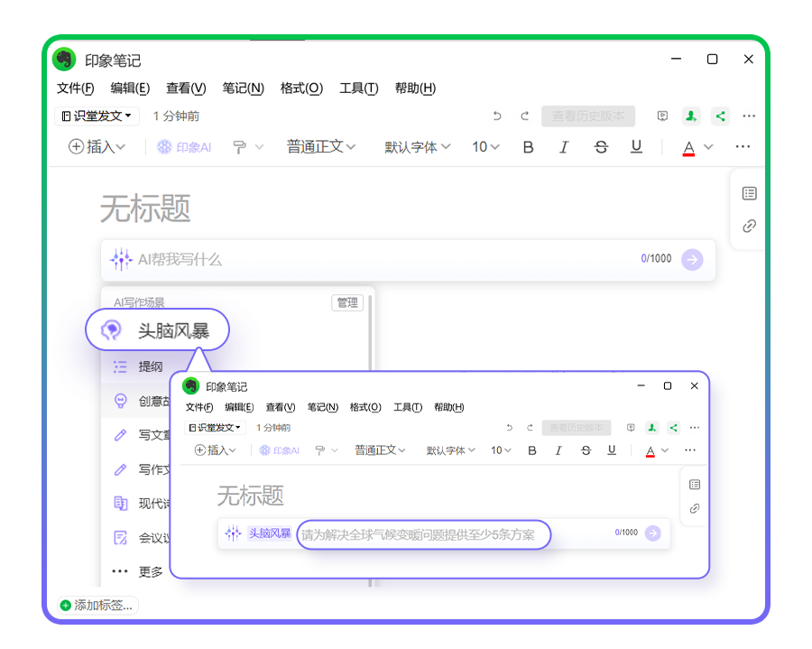This screenshot has height=649, width=812.
Task: Click 会议 scene note icon
Action: coord(120,538)
